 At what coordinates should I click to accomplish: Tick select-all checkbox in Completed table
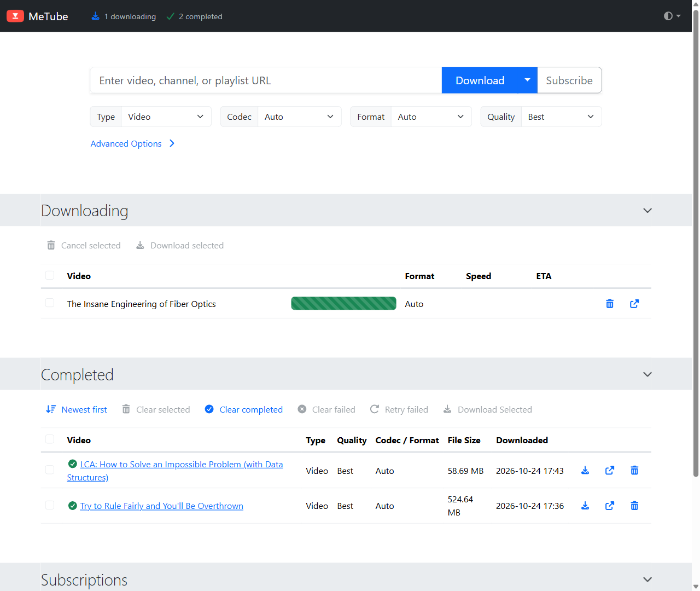coord(50,439)
